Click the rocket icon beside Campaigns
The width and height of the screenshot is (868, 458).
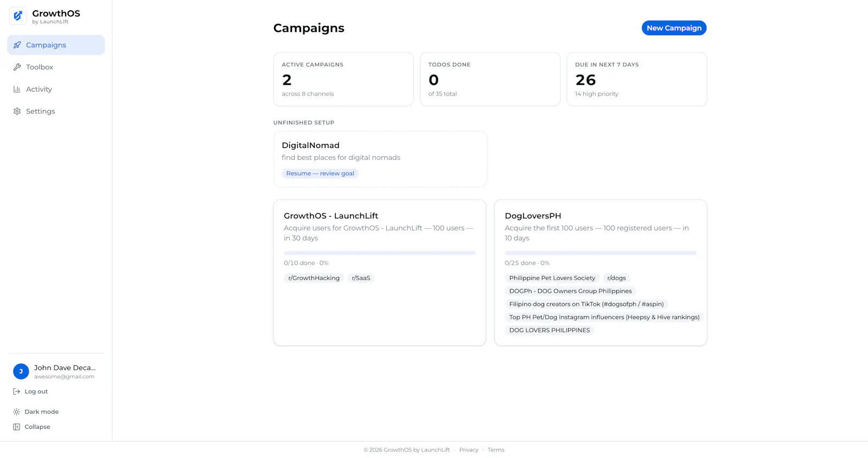pos(17,45)
